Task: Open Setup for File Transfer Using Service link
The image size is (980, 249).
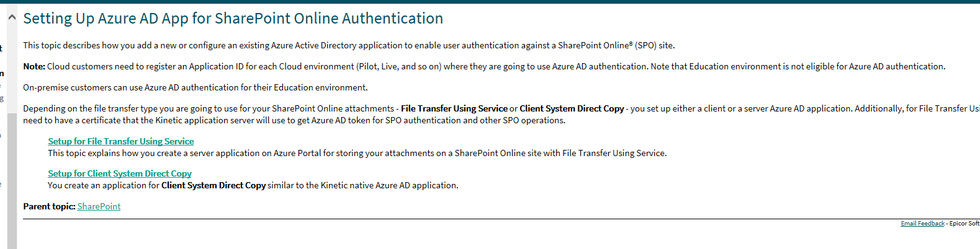Action: 121,141
